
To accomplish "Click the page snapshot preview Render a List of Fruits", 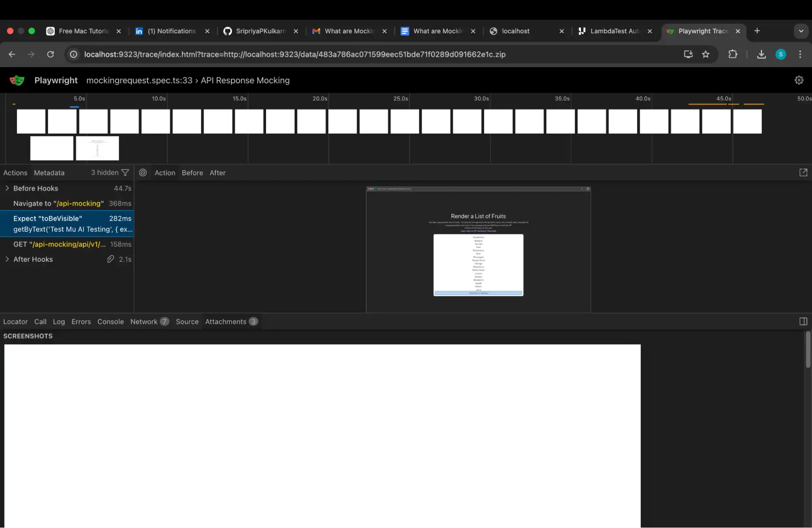I will click(478, 250).
